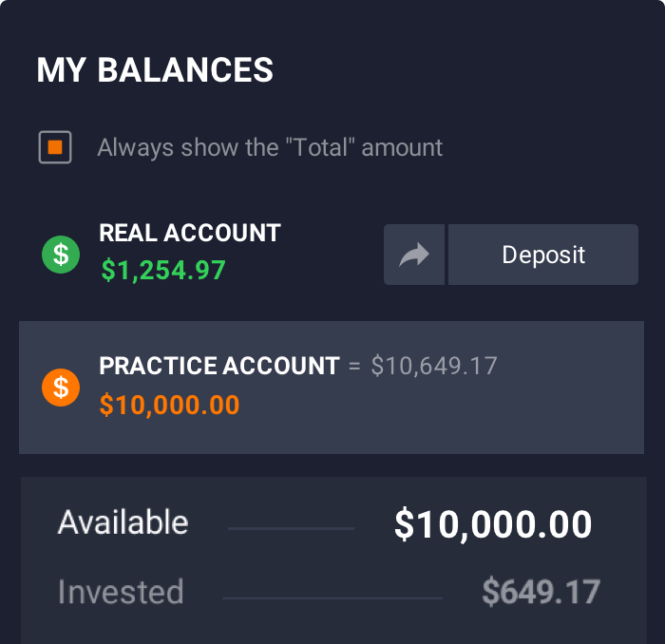Click the 'Always show the "Total" amount' label
The height and width of the screenshot is (644, 665).
pos(270,147)
